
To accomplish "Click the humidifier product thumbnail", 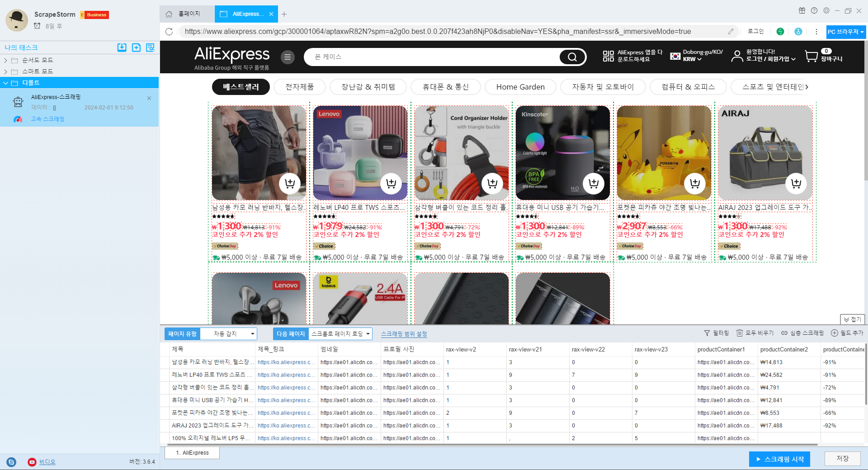I will [x=562, y=153].
